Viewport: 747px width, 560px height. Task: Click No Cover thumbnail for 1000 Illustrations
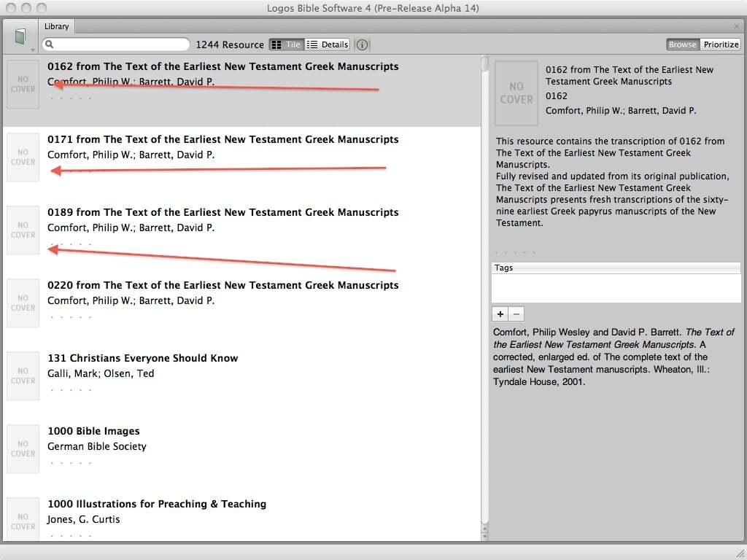23,519
